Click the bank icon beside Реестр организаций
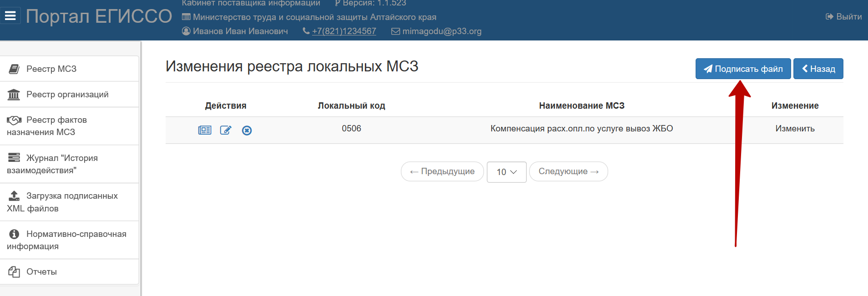 (14, 94)
